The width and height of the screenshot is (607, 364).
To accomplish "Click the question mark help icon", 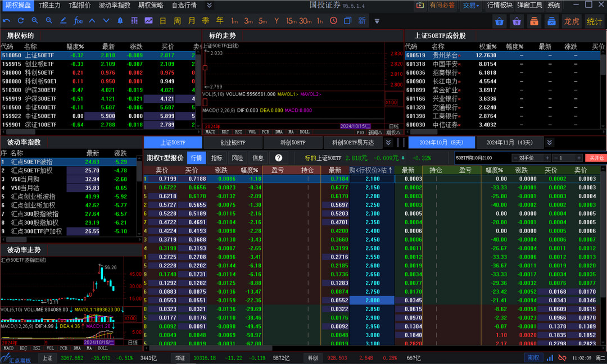I will (x=278, y=158).
